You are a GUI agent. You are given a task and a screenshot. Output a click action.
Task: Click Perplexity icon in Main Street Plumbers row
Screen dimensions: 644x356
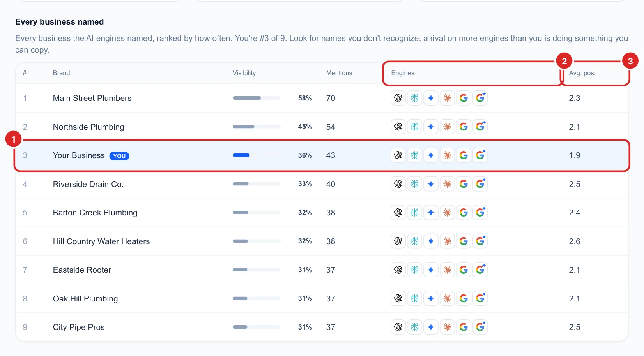pos(414,98)
